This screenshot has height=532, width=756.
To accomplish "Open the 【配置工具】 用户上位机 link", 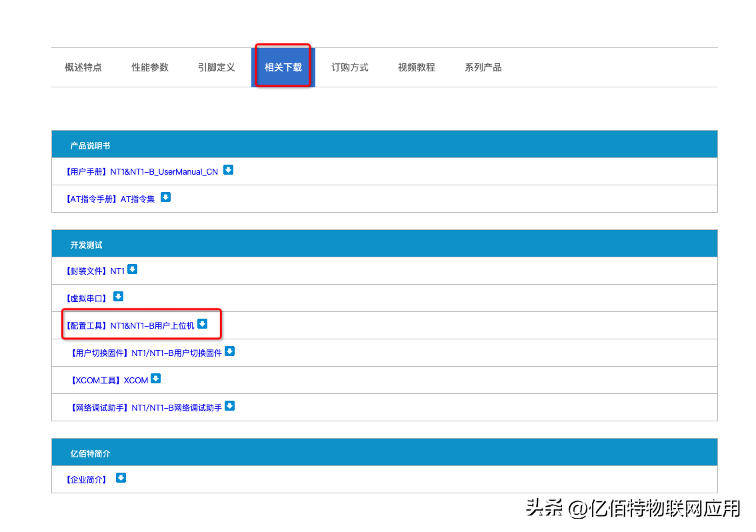I will point(129,326).
